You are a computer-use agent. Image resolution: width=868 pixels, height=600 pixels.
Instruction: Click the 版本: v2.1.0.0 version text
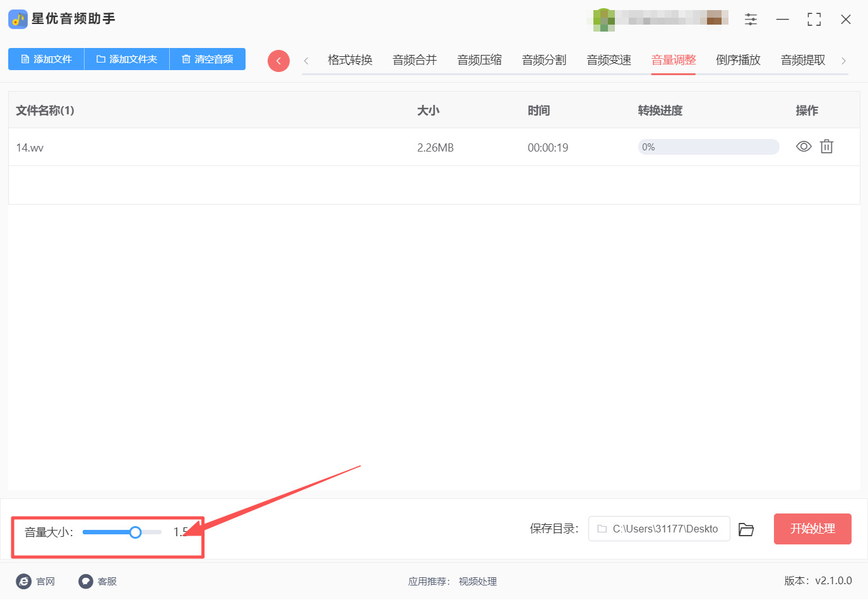[x=818, y=581]
